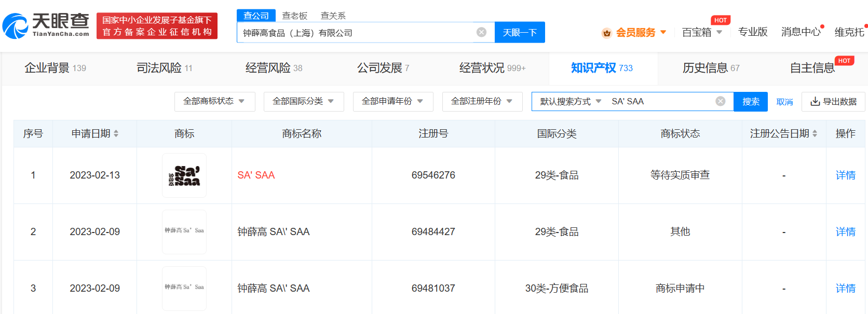
Task: Switch to the 查关系 tab
Action: 333,16
